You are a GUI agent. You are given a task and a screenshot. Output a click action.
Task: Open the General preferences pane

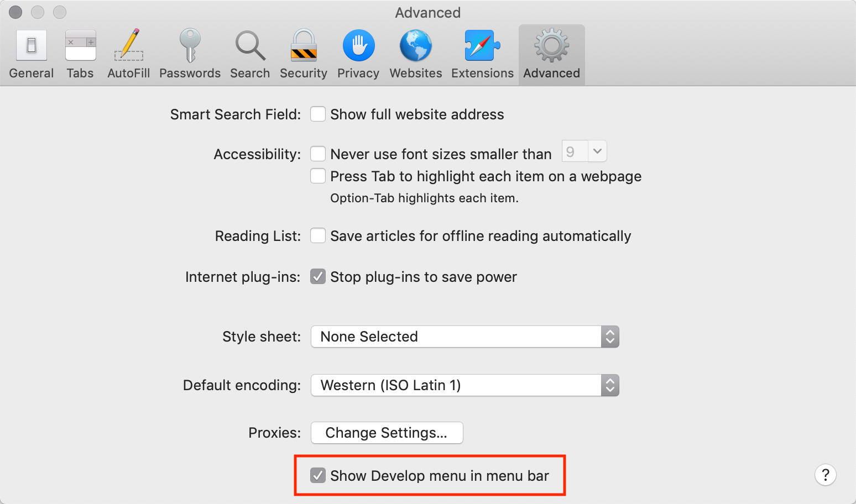click(31, 53)
